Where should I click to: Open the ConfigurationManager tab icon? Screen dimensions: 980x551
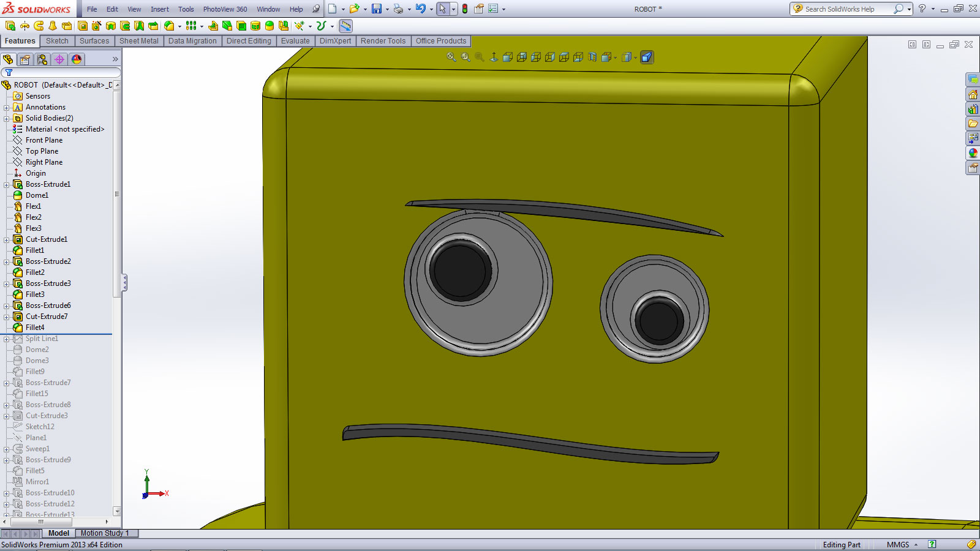click(x=42, y=59)
